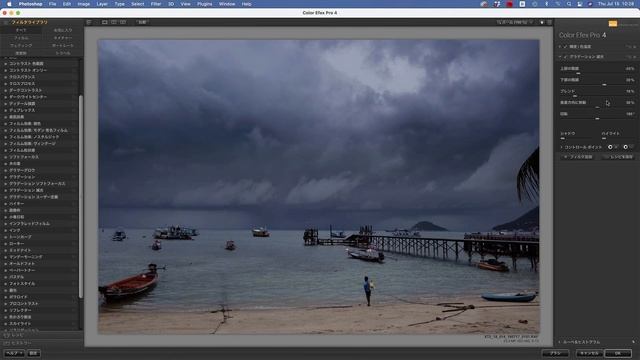Add the negative control point icon
Viewport: 640px width, 360px height.
[626, 147]
